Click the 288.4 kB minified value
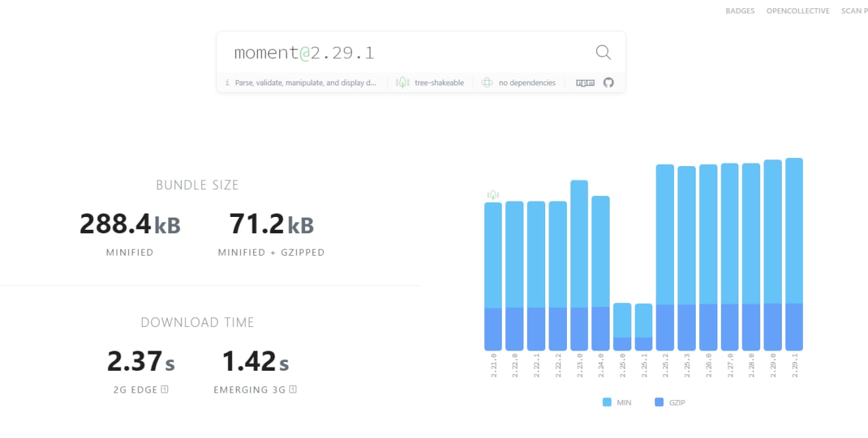The image size is (868, 438). tap(130, 224)
